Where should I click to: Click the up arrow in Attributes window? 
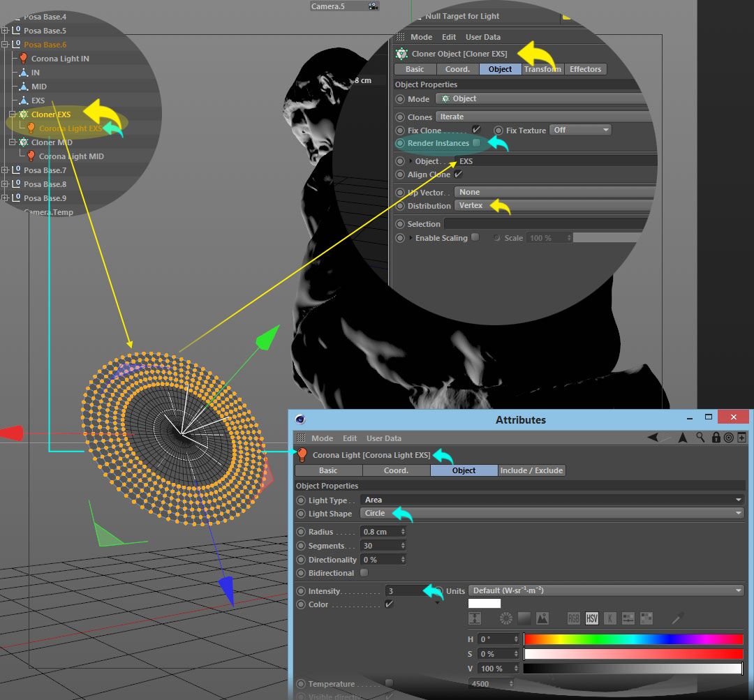pos(682,437)
